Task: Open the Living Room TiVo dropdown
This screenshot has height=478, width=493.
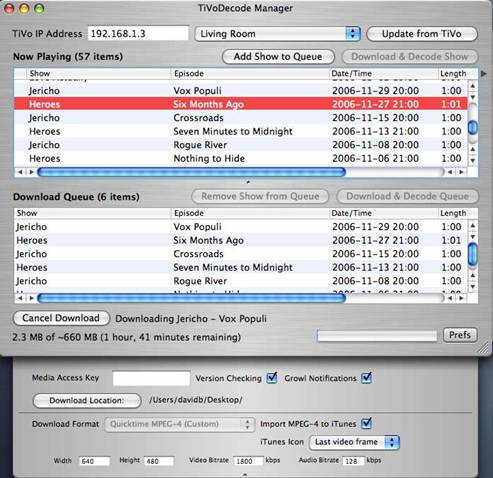Action: tap(277, 34)
